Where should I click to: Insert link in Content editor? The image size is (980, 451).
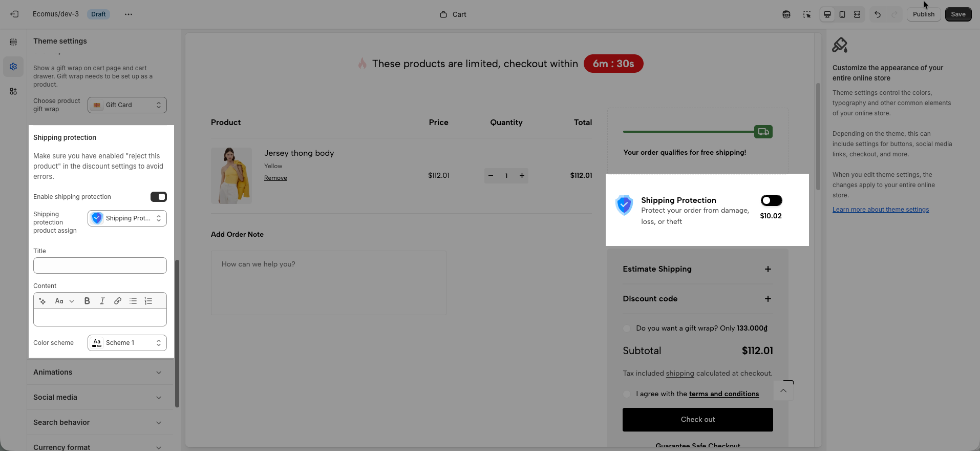(x=118, y=301)
